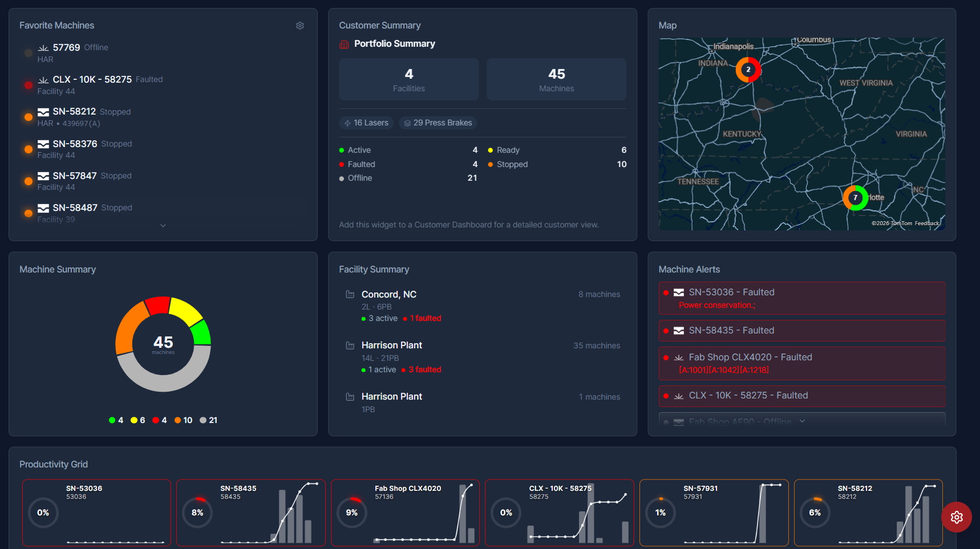Open first Harrison Plant with 35 machines

[x=483, y=357]
